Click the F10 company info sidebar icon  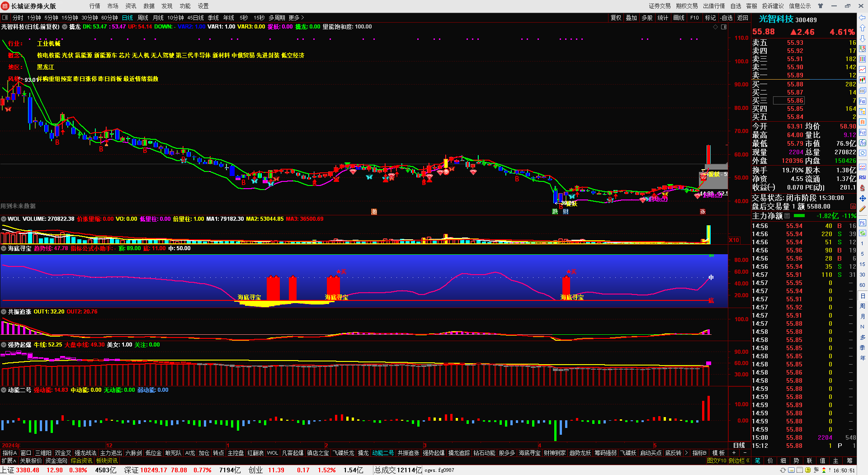click(x=863, y=100)
